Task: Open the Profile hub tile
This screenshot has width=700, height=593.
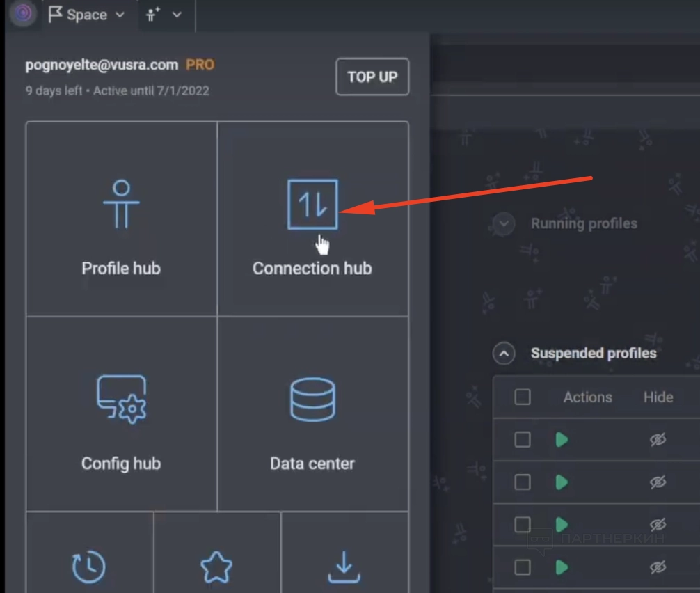Action: tap(122, 219)
